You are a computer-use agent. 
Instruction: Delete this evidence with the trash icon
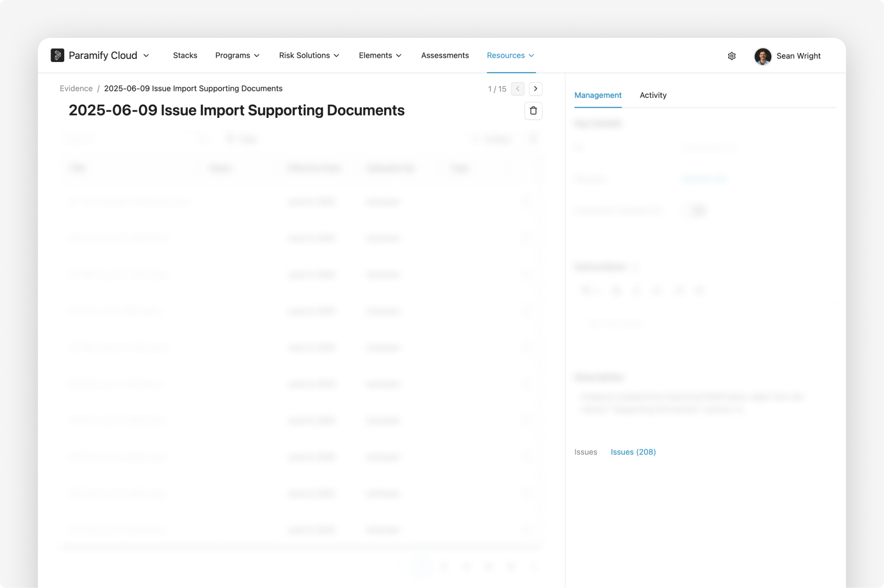[534, 110]
